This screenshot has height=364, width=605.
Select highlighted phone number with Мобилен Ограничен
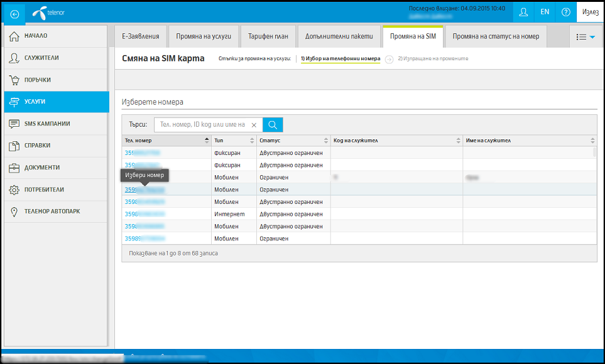pos(144,190)
